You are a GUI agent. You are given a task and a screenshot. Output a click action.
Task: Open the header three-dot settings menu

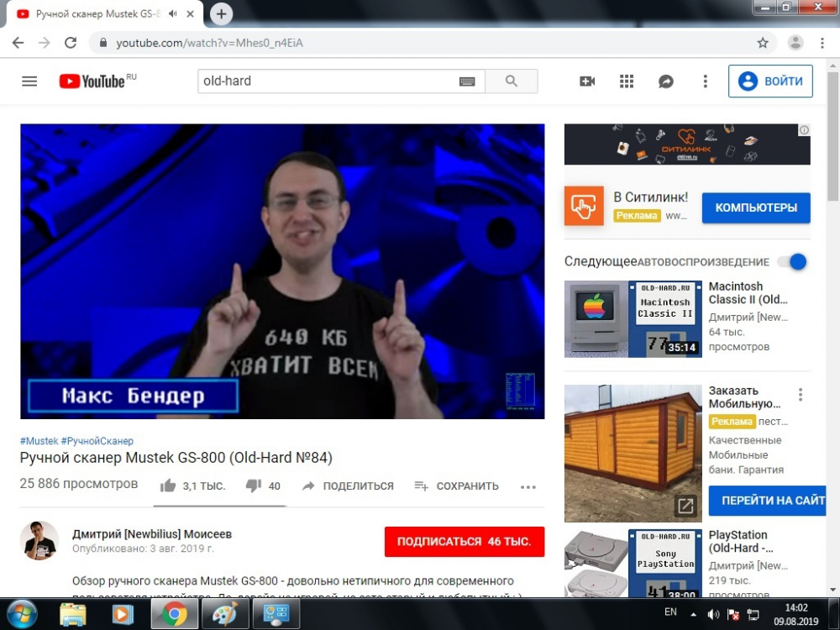pyautogui.click(x=706, y=81)
